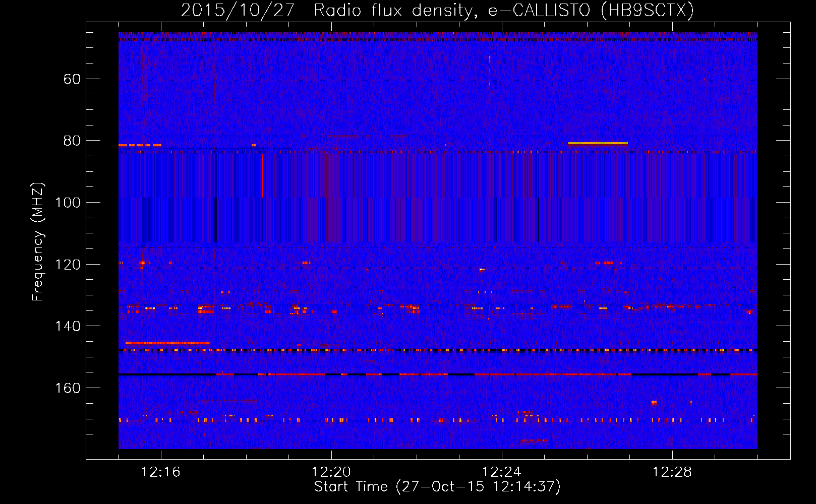
Task: Click the yellow emission bar near 80 MHz
Action: point(598,144)
